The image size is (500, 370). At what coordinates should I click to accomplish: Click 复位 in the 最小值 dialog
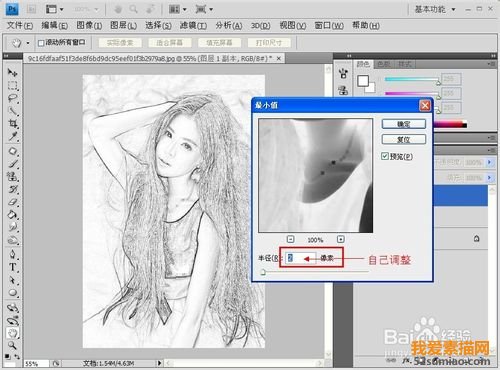click(x=403, y=139)
